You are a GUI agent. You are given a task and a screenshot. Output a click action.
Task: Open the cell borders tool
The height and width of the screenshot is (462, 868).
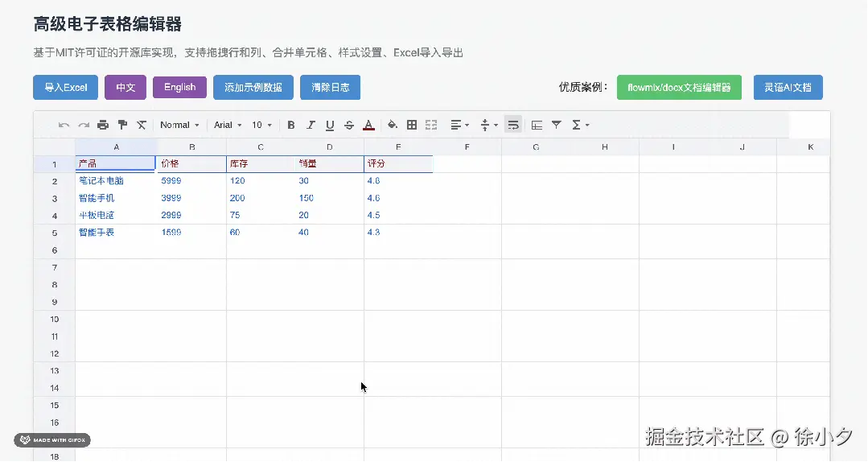(412, 125)
